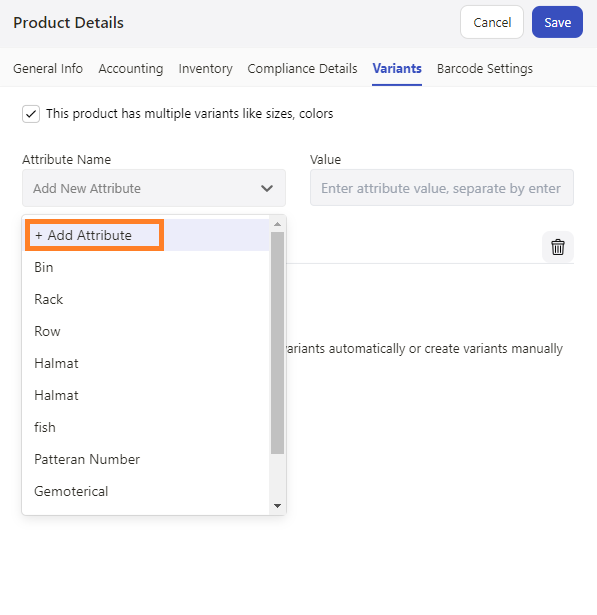
Task: Open the Compliance Details tab
Action: (x=302, y=69)
